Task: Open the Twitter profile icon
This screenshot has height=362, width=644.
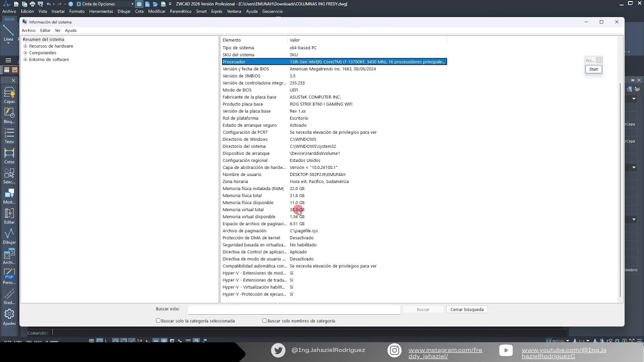Action: pos(278,350)
